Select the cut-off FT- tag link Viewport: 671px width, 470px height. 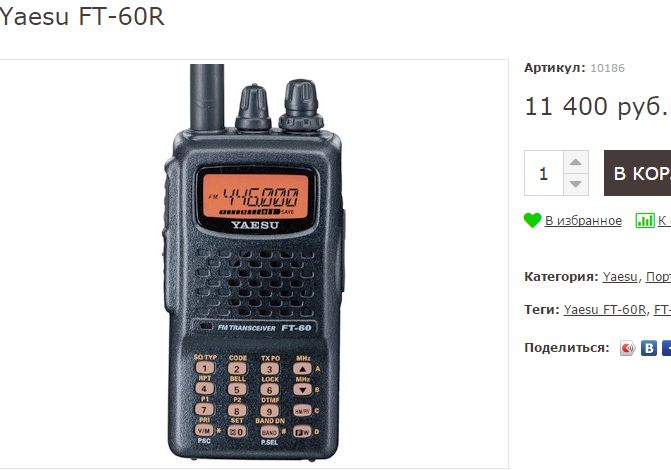pos(662,309)
